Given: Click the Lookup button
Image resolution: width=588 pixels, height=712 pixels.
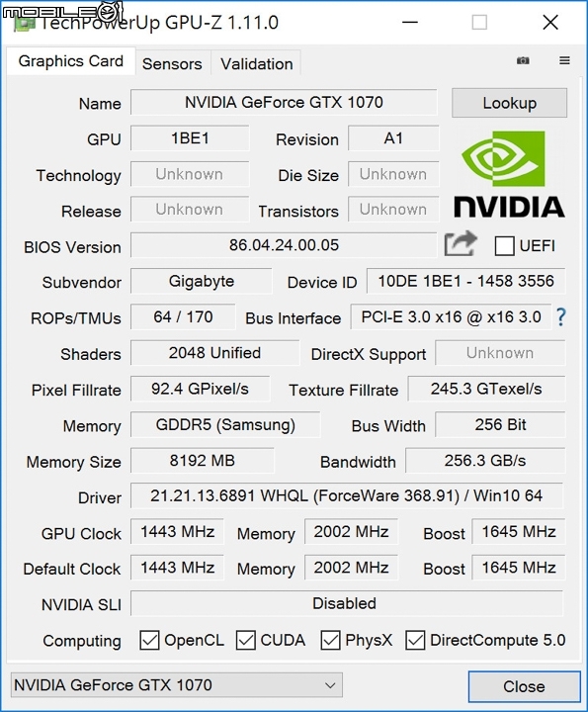Looking at the screenshot, I should (x=509, y=103).
